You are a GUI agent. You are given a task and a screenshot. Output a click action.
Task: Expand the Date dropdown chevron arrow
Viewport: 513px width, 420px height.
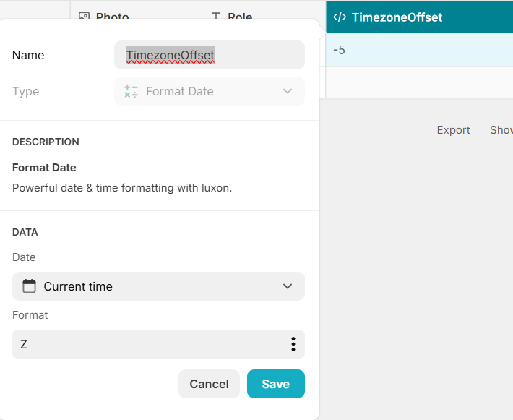pyautogui.click(x=288, y=286)
